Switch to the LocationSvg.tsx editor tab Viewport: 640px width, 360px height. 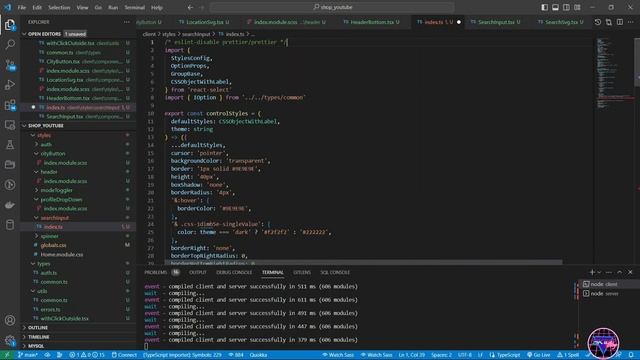coord(204,22)
